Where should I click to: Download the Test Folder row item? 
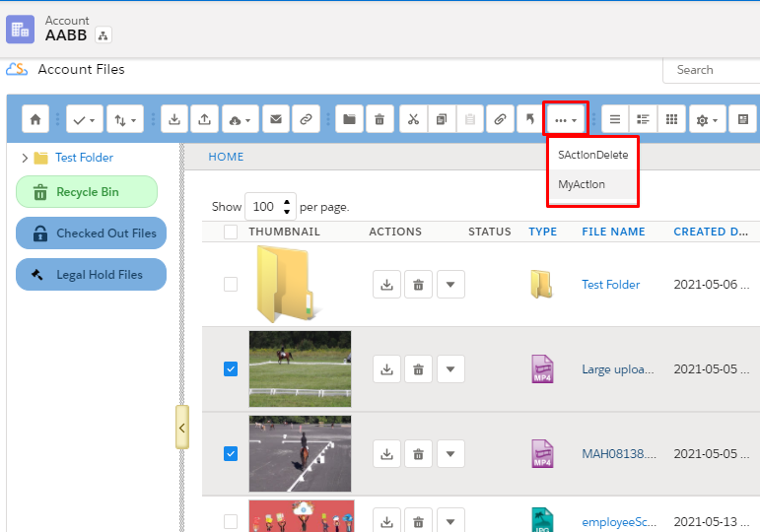(x=387, y=285)
